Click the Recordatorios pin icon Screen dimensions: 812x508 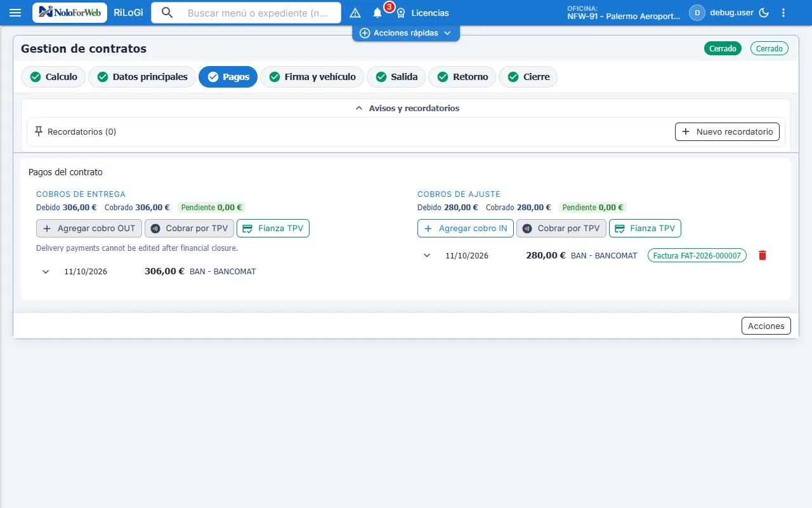tap(39, 131)
